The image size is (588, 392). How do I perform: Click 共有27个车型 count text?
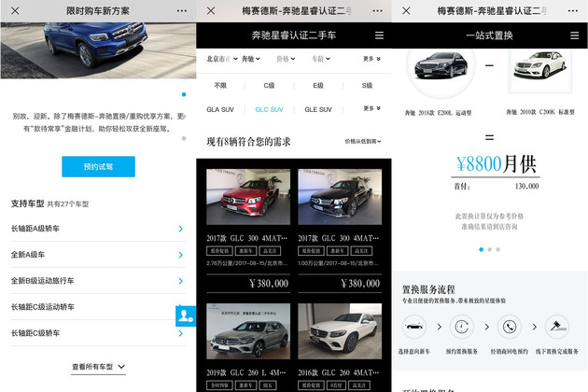tap(68, 204)
